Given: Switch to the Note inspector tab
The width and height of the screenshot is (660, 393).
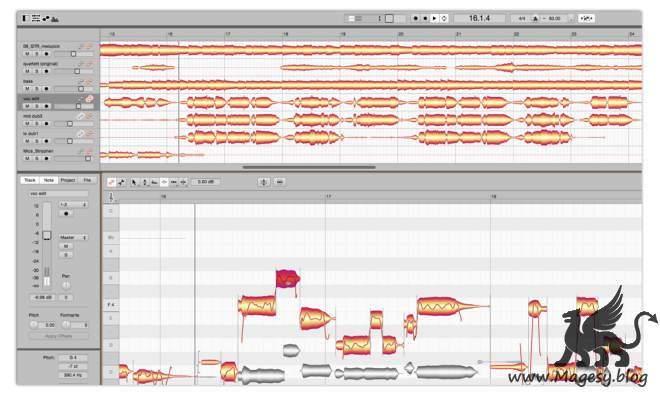Looking at the screenshot, I should pos(49,180).
